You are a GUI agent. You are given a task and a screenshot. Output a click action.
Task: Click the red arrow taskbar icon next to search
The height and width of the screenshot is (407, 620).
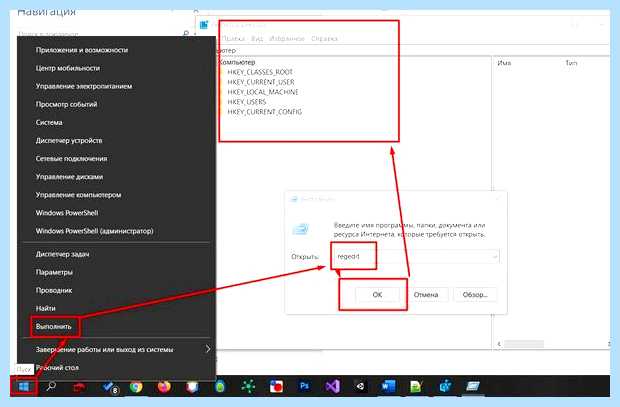pos(79,387)
